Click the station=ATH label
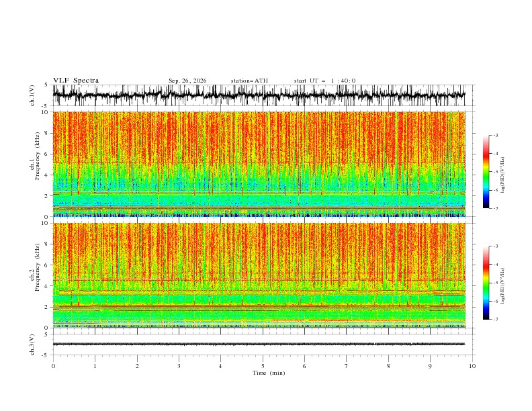 pos(249,81)
